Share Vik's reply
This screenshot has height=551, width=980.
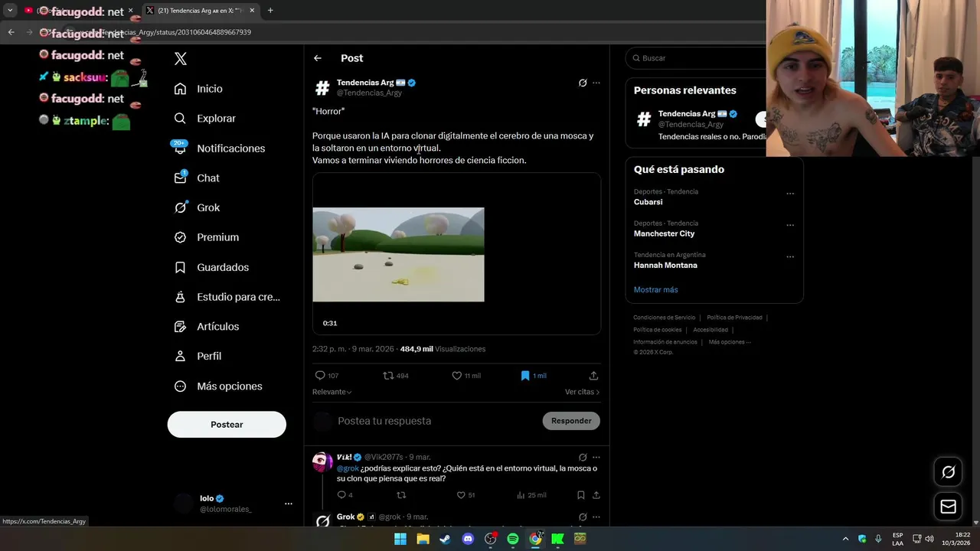point(596,495)
